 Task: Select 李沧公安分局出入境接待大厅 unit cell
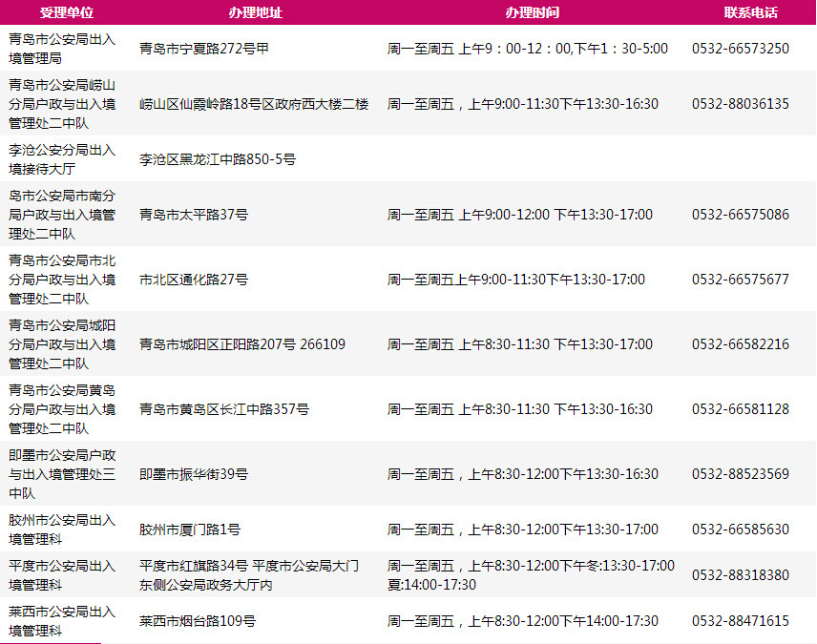(62, 159)
